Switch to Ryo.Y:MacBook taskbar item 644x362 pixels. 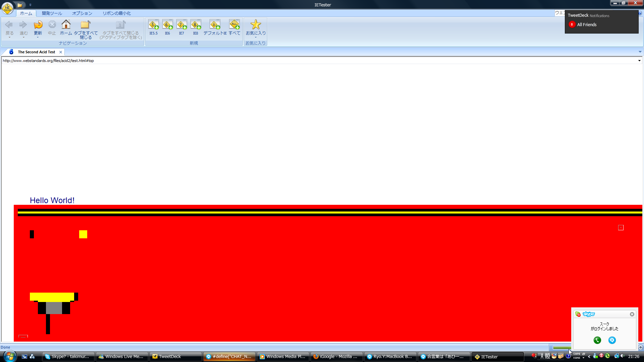coord(390,357)
